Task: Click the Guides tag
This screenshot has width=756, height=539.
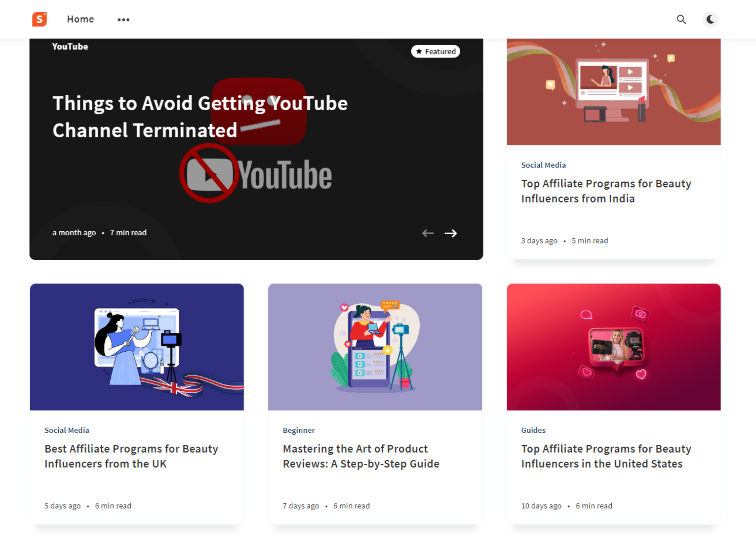Action: (533, 430)
